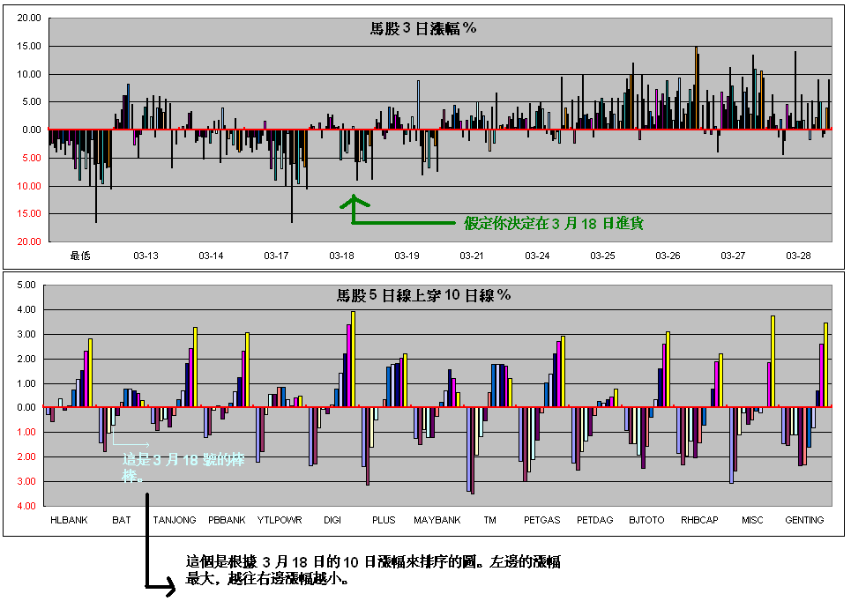Click the PETGAS stock label
851x616 pixels.
point(541,520)
